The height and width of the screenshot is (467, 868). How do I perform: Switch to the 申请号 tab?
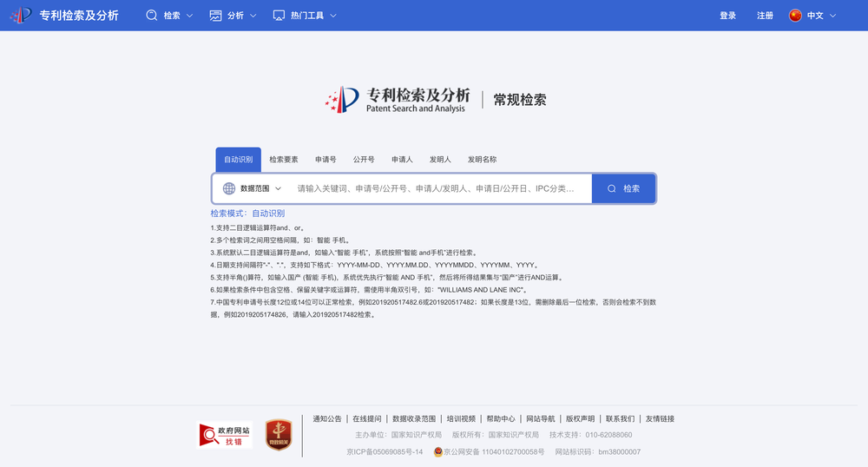[x=325, y=160]
